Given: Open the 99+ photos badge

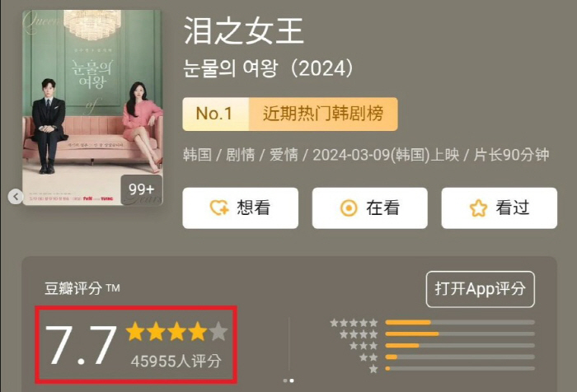Looking at the screenshot, I should coord(141,189).
